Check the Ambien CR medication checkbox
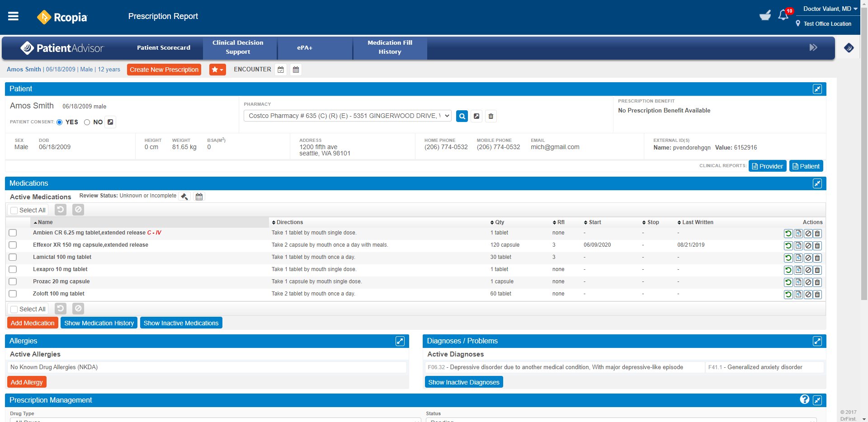This screenshot has height=422, width=868. [x=13, y=233]
